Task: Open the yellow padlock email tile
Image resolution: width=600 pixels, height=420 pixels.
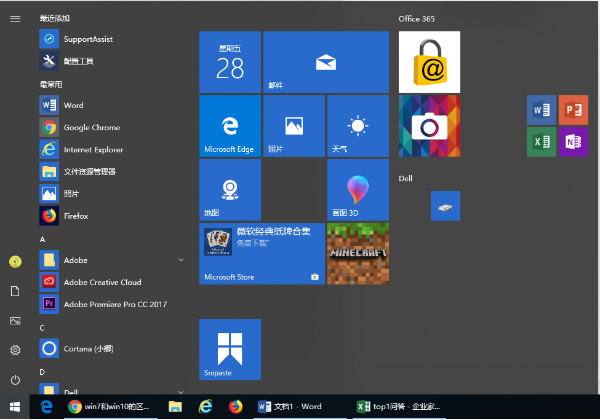Action: click(429, 62)
